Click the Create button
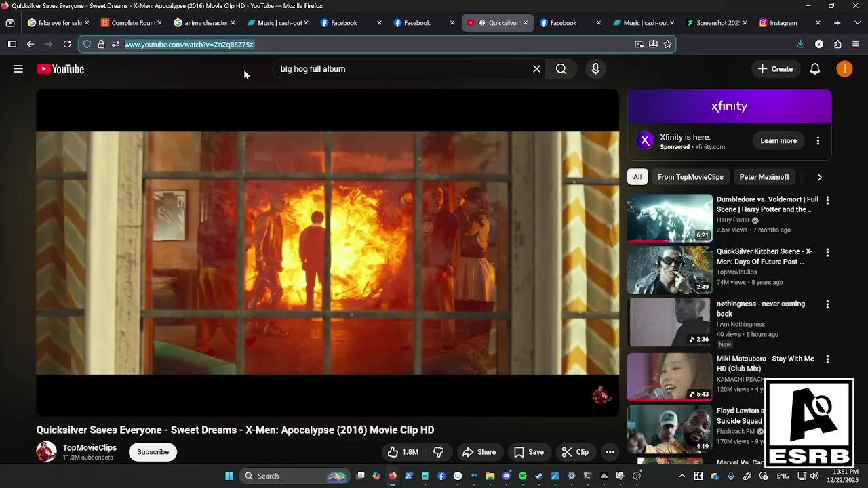 (x=775, y=69)
